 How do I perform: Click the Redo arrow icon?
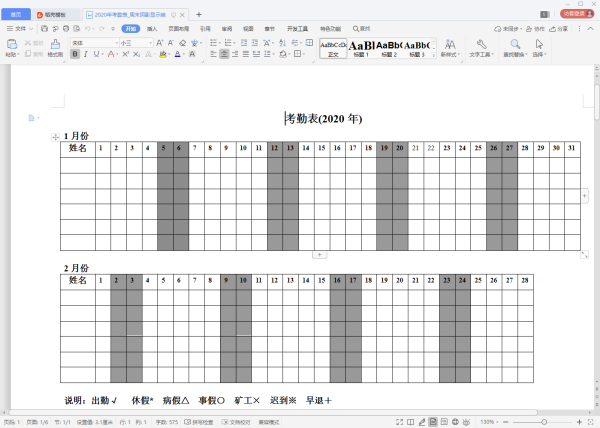(102, 29)
